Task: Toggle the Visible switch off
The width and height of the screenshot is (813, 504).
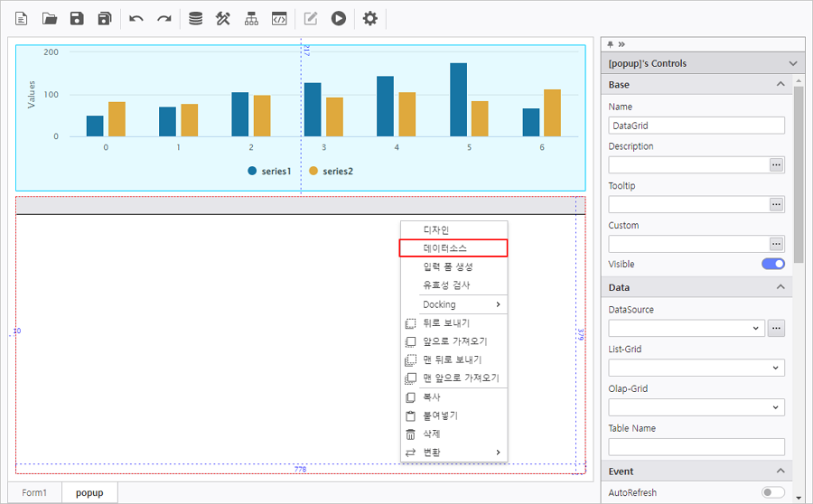Action: click(x=773, y=264)
